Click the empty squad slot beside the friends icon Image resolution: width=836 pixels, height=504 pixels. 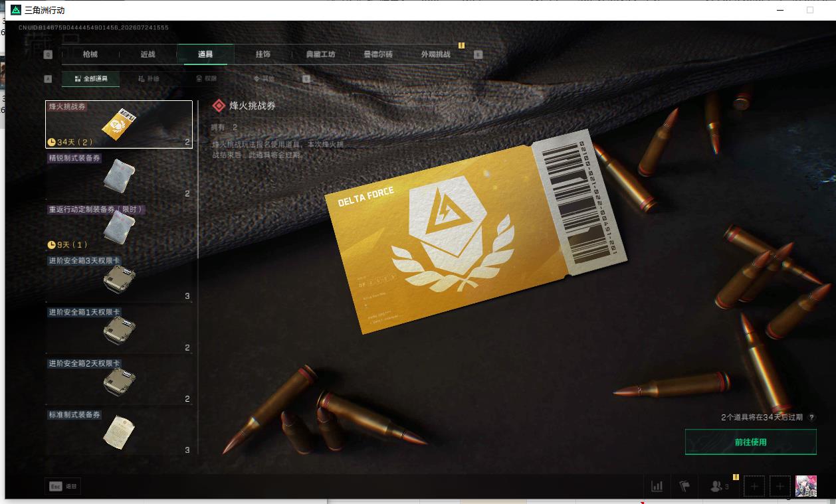(754, 486)
